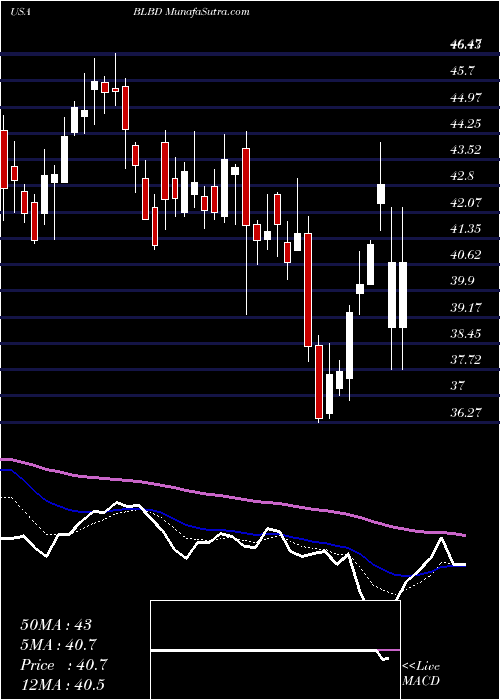Click the 44.97 price level label
The image size is (500, 700).
[x=467, y=97]
